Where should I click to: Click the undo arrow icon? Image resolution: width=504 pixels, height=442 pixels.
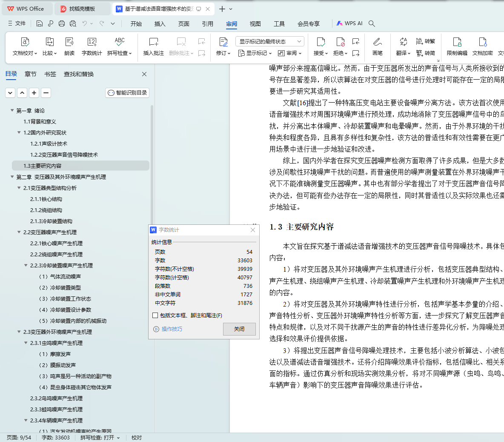(85, 23)
